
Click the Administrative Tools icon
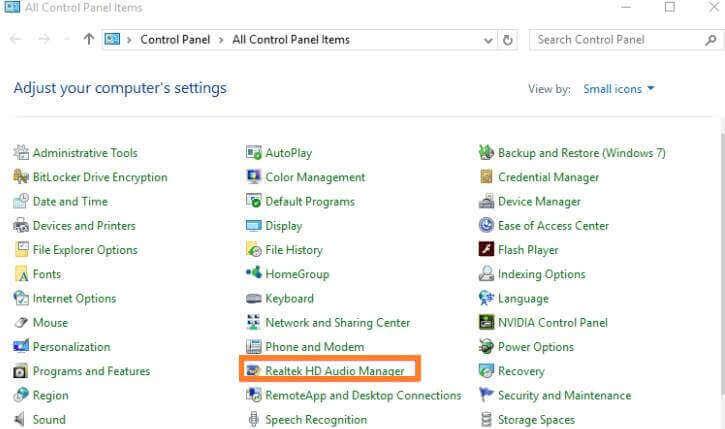[x=21, y=152]
